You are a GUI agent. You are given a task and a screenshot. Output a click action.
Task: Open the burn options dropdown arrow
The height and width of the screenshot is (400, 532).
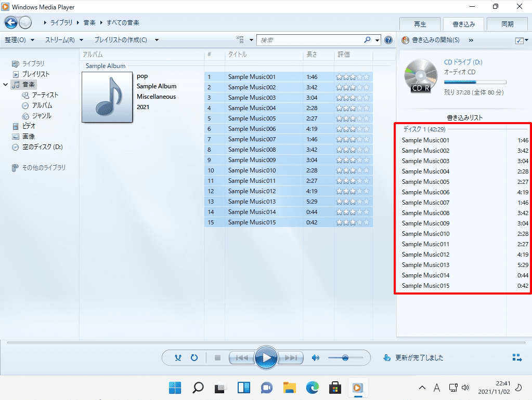click(x=527, y=40)
